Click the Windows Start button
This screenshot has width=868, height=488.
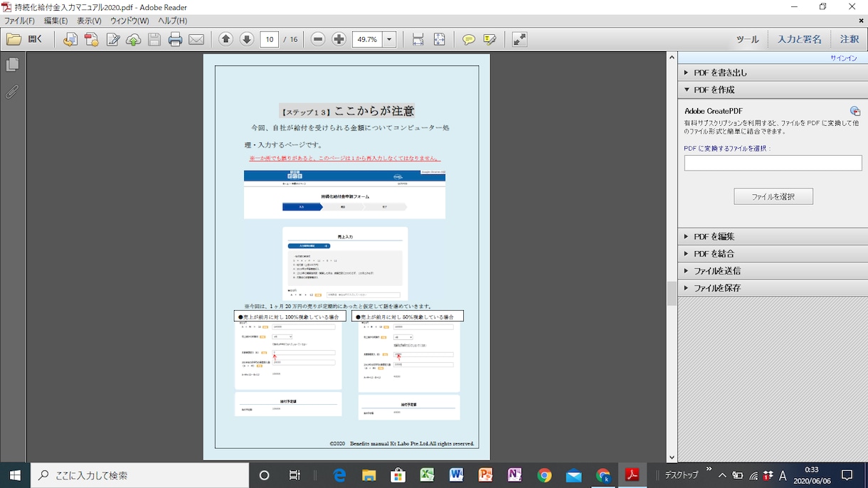pyautogui.click(x=15, y=475)
